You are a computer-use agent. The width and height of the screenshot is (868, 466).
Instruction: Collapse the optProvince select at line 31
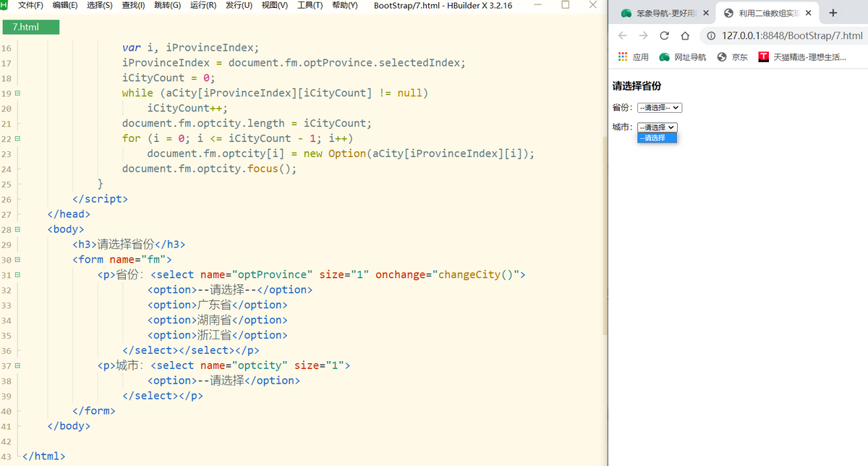(17, 275)
